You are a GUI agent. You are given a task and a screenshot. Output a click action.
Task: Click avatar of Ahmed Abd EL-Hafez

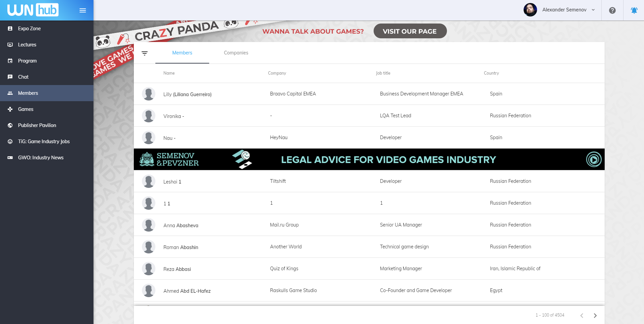149,290
